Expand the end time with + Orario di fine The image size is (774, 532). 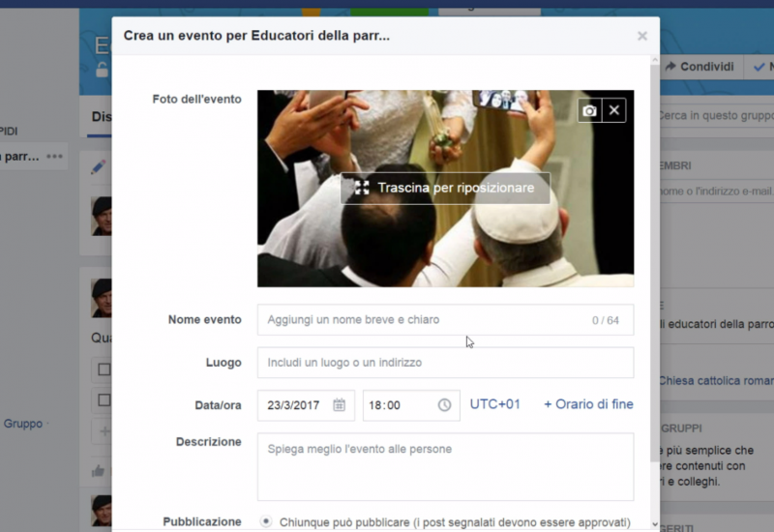pyautogui.click(x=588, y=404)
